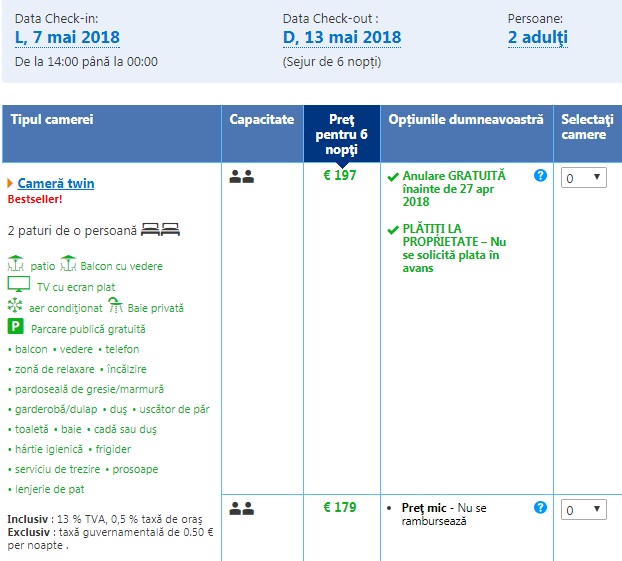Click the twin beds icon
This screenshot has width=622, height=561.
point(160,230)
